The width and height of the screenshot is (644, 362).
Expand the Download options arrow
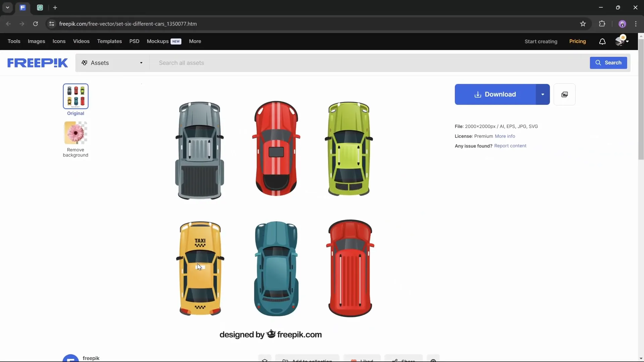[x=542, y=94]
